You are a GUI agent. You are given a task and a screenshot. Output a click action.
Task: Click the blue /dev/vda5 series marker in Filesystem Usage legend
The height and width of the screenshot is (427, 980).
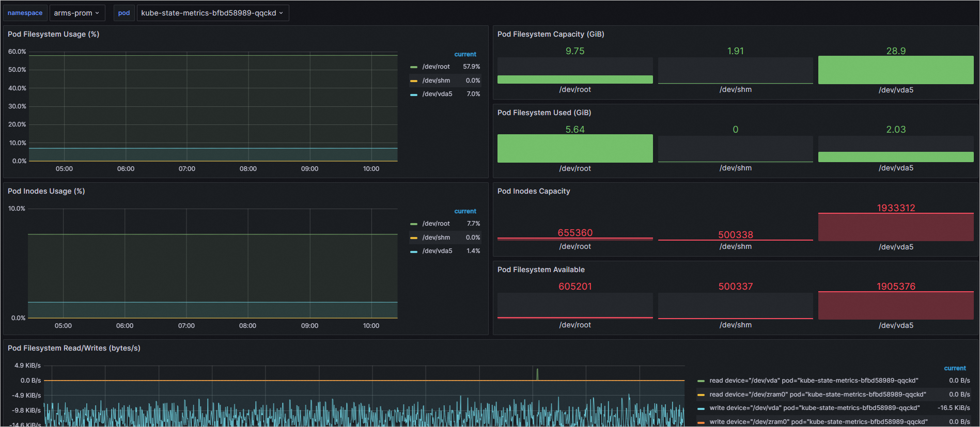point(413,94)
